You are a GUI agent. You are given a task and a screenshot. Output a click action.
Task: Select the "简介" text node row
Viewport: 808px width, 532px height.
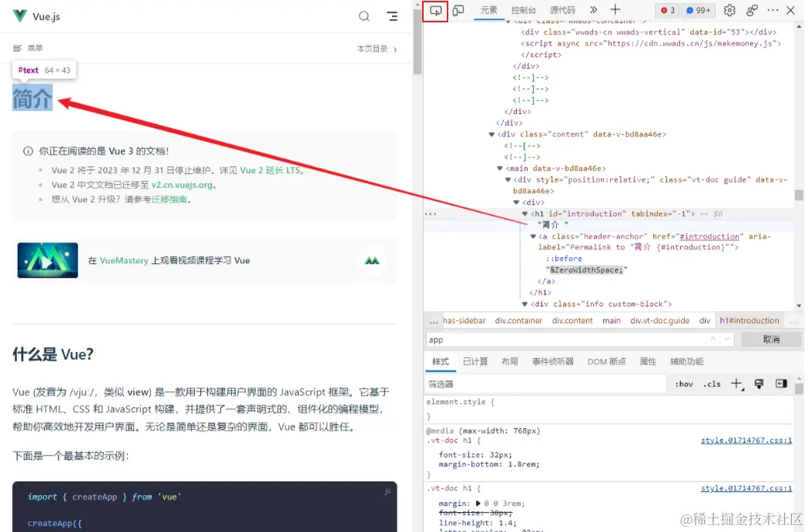tap(553, 225)
